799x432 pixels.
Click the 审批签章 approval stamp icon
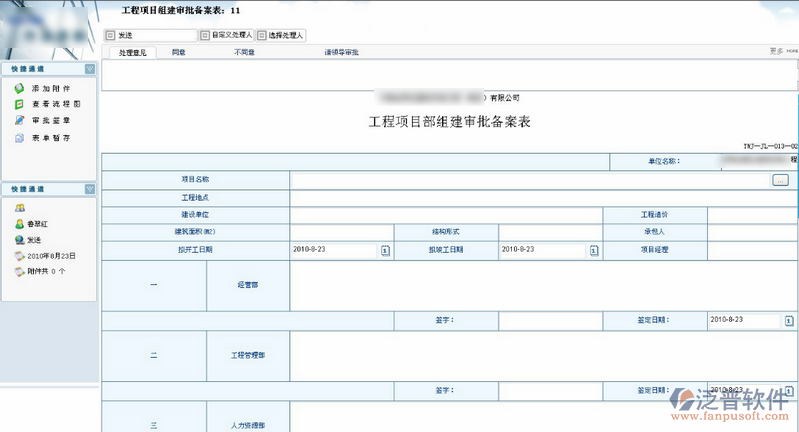click(x=20, y=120)
